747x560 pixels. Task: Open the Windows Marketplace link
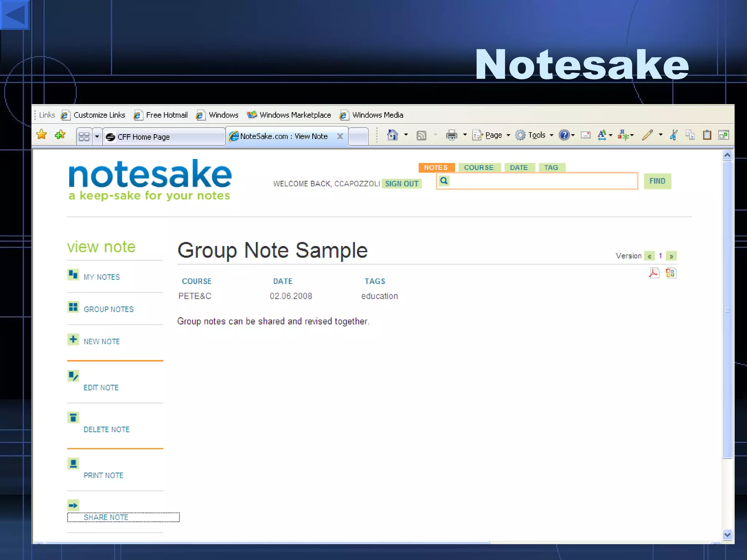pos(289,115)
